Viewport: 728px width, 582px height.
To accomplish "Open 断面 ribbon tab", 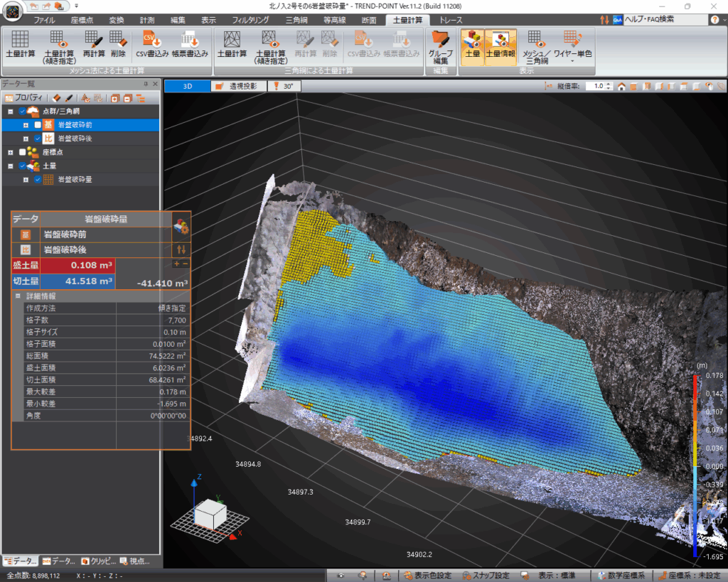I will pos(369,20).
